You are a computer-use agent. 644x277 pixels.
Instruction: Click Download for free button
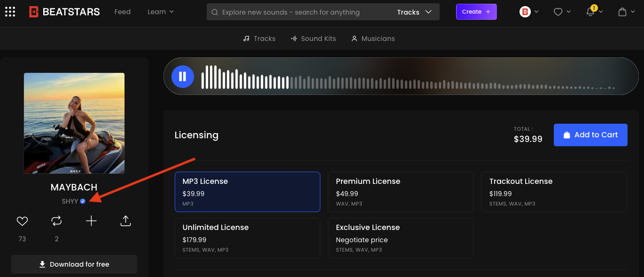pos(74,264)
